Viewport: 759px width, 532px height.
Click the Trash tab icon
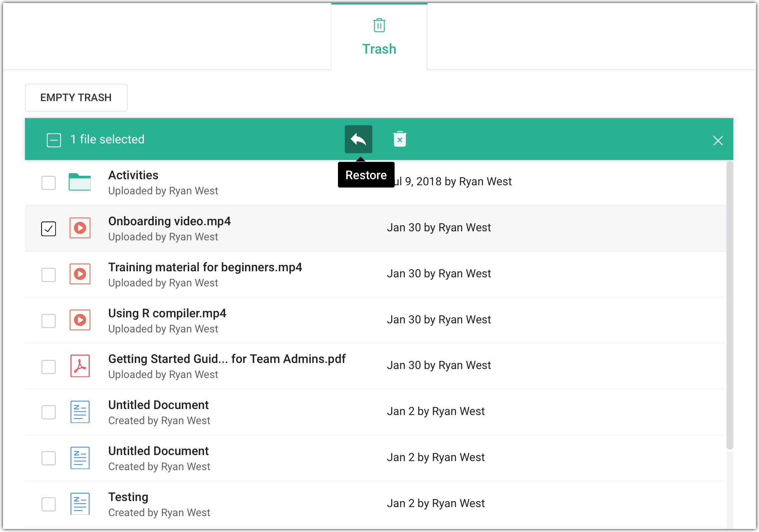379,26
